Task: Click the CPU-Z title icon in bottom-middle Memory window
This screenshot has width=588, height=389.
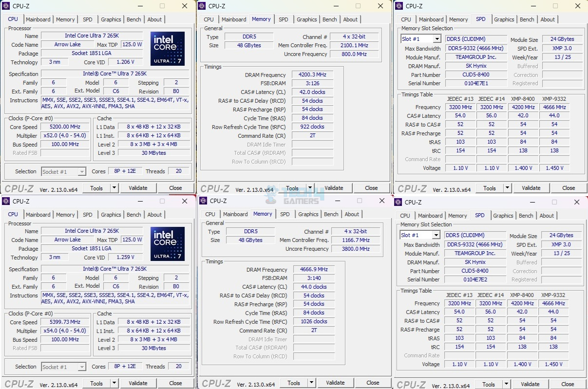Action: click(204, 201)
